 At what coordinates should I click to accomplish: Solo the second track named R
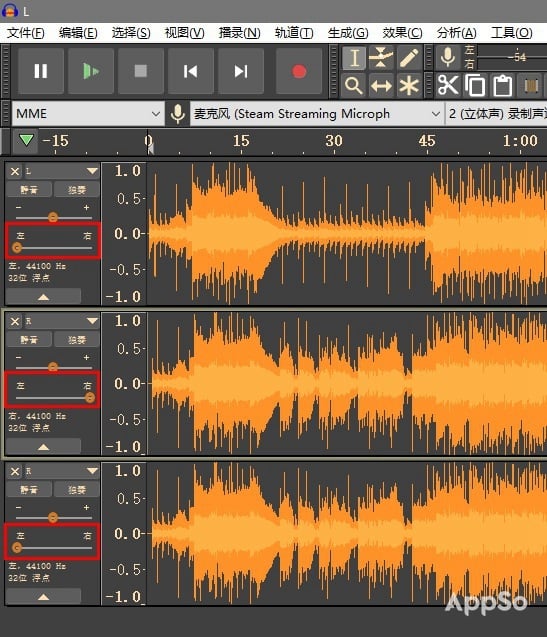pyautogui.click(x=77, y=340)
